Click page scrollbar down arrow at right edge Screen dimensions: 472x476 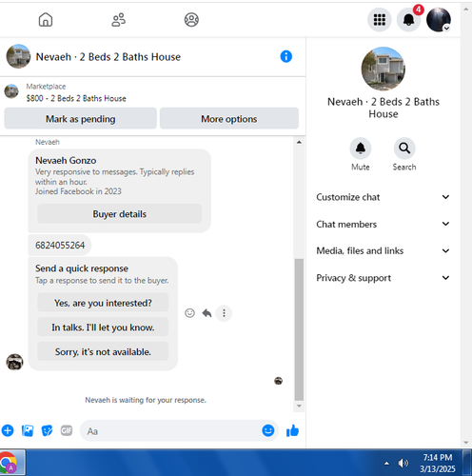[466, 443]
